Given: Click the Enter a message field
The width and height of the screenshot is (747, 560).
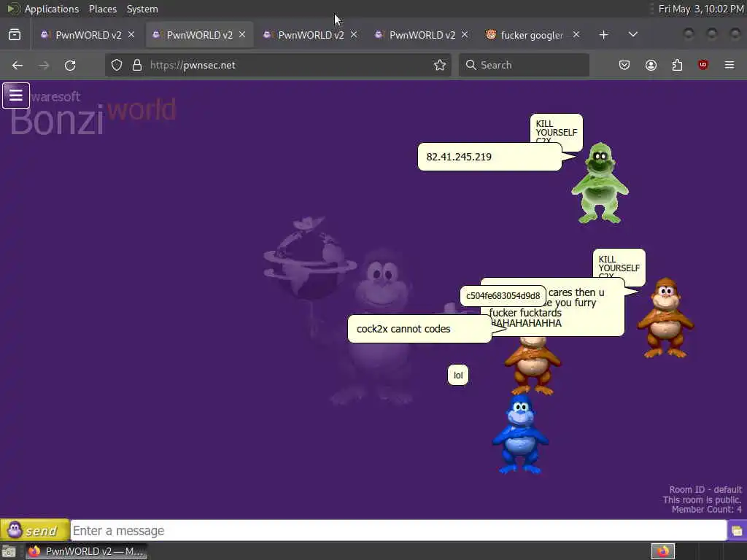Looking at the screenshot, I should pos(398,531).
